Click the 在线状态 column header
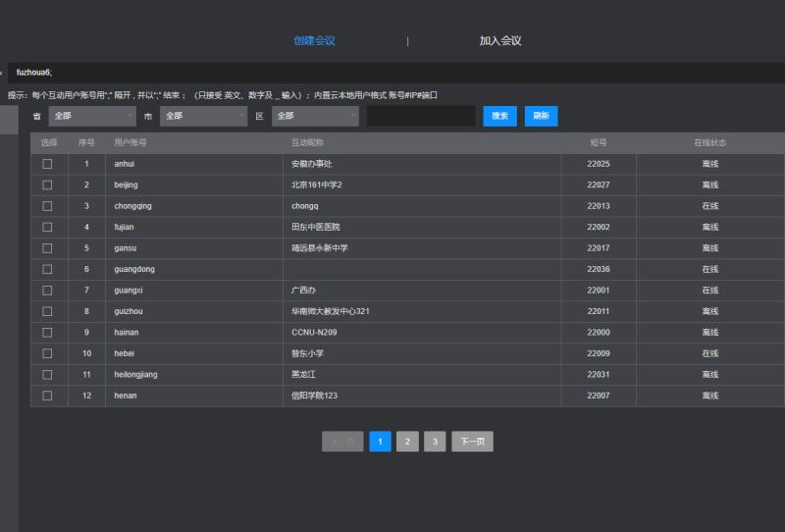The width and height of the screenshot is (785, 532). 709,142
